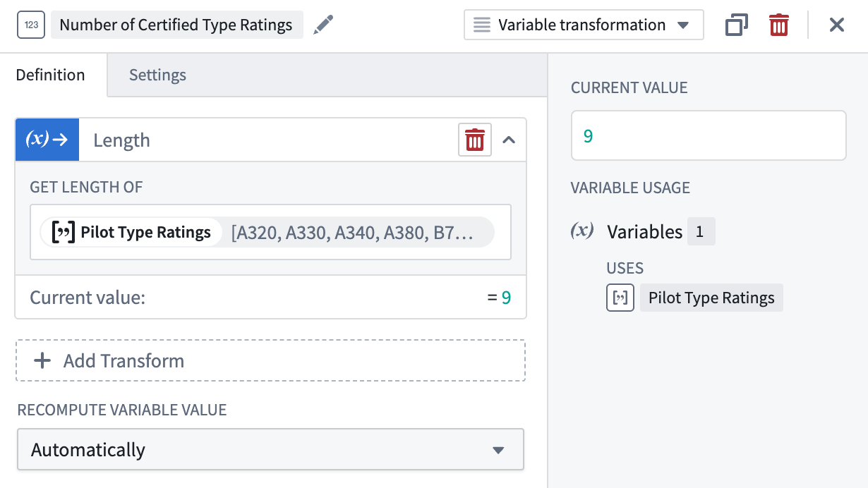Viewport: 868px width, 488px height.
Task: Click array icon in Pilot Type Ratings chip
Action: pos(64,232)
